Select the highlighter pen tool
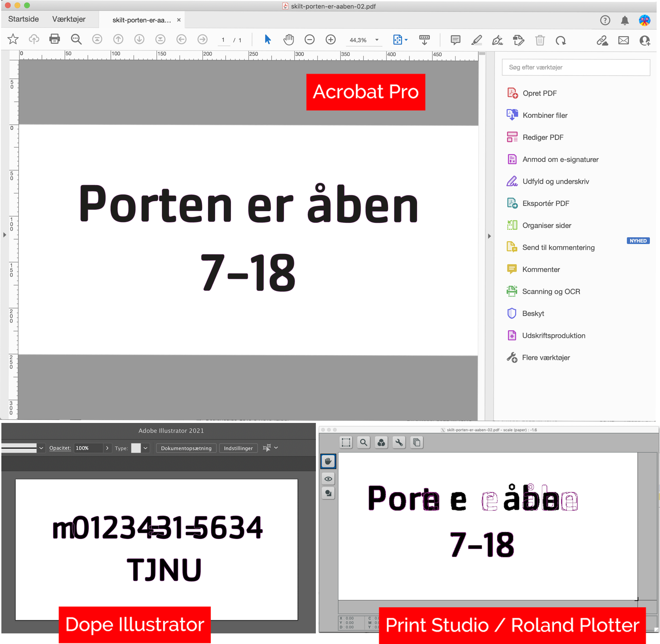 [476, 40]
